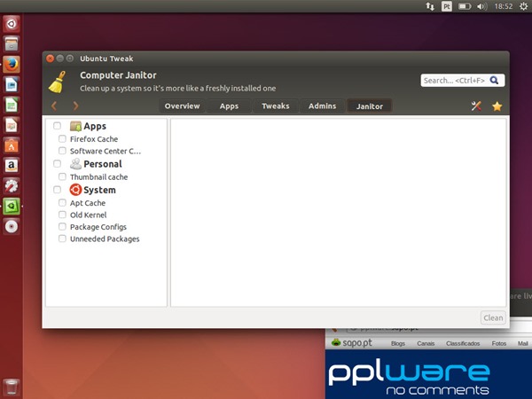Open Classificados link in browser window
This screenshot has width=532, height=399.
463,343
